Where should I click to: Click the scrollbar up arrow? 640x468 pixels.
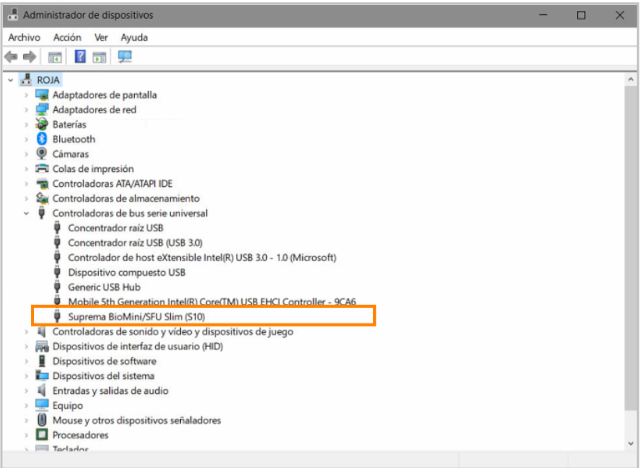[631, 80]
